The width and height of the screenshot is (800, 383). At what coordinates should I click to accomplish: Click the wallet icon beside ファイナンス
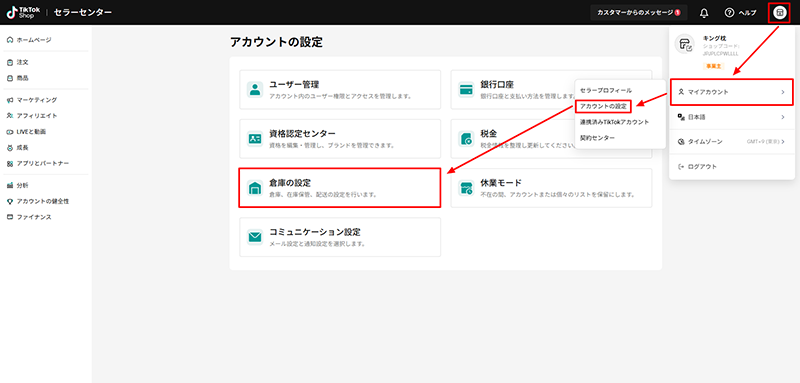tap(10, 217)
